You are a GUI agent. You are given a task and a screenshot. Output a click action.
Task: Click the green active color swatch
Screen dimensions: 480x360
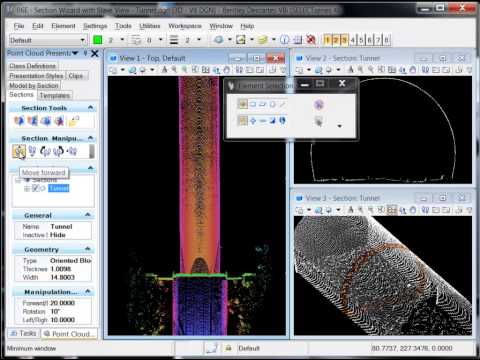(97, 40)
